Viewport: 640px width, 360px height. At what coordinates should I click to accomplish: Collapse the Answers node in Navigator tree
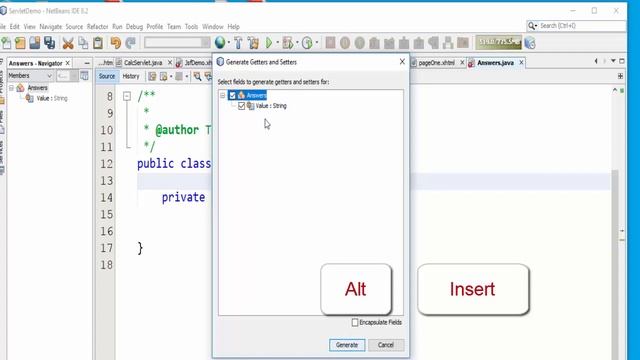(11, 88)
